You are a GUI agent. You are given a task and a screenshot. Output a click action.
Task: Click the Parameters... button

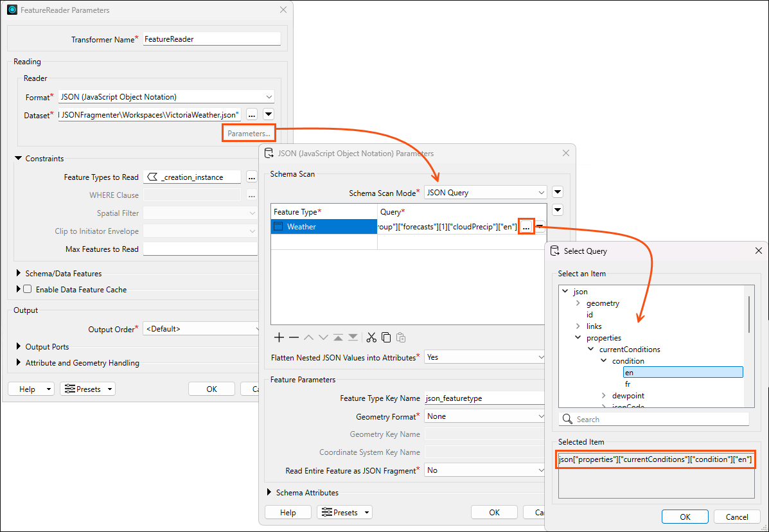(249, 134)
